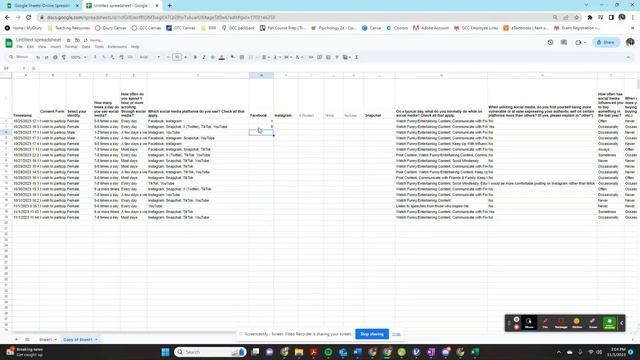The width and height of the screenshot is (640, 360).
Task: Click the Insert chart icon
Action: [x=328, y=58]
